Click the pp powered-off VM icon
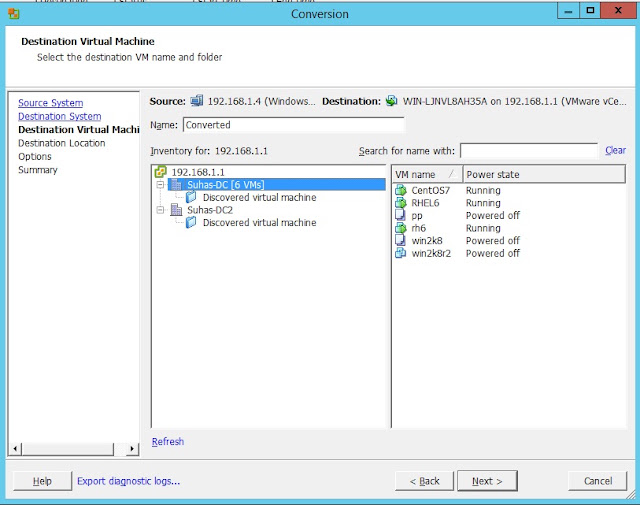 point(400,215)
